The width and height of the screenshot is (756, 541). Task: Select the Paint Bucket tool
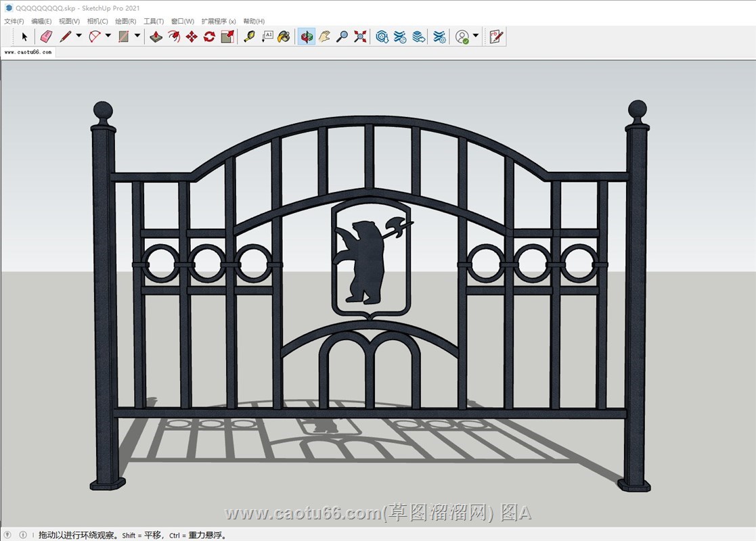coord(284,37)
